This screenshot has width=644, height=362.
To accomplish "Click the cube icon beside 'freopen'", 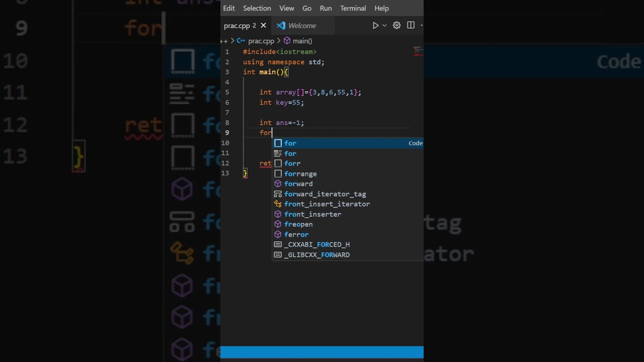I will pos(278,224).
